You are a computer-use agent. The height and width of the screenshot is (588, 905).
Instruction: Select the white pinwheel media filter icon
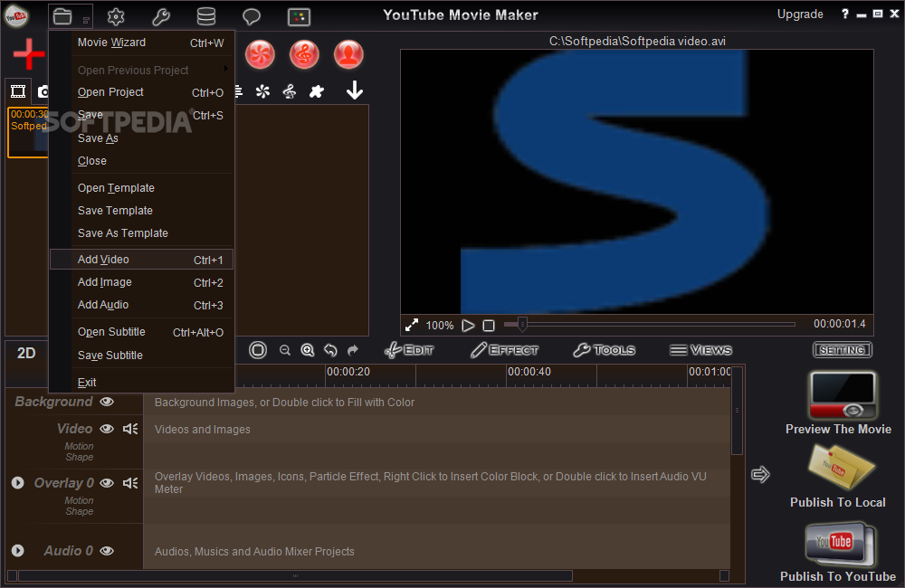(262, 91)
